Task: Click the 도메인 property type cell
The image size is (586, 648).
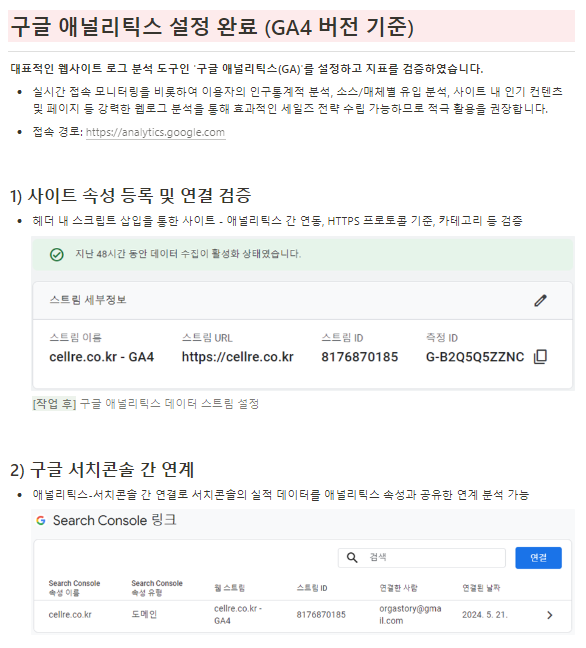Action: coord(144,615)
